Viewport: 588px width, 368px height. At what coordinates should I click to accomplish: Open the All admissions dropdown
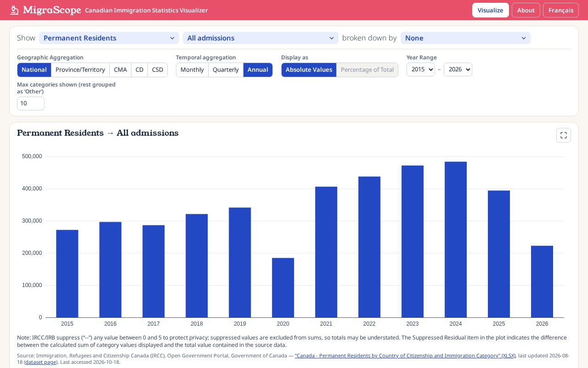click(x=260, y=38)
